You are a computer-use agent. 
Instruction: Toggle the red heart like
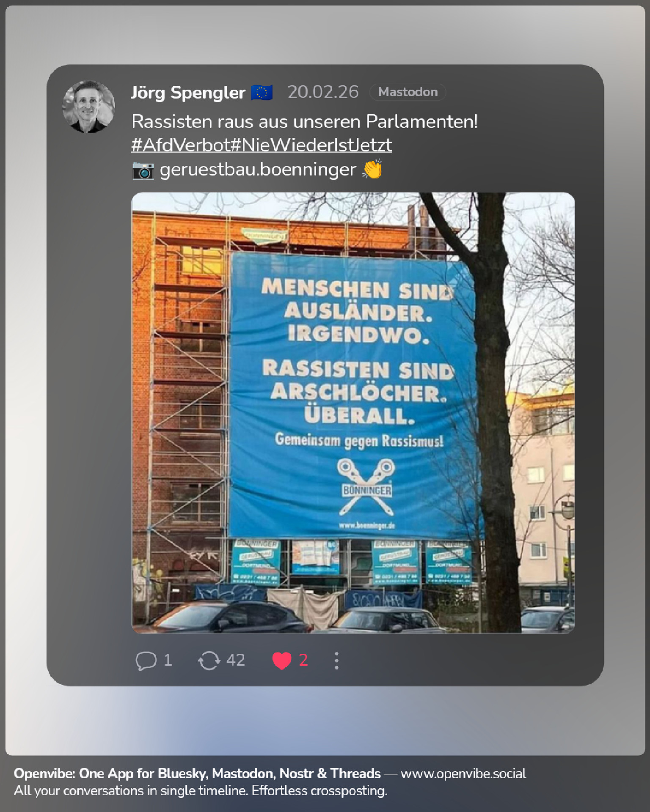[281, 660]
